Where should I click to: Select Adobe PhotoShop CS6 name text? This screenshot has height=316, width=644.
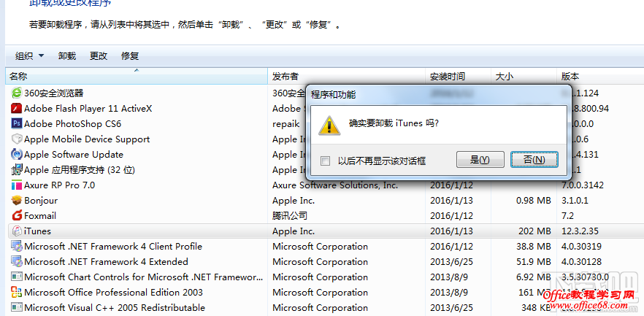click(x=73, y=124)
